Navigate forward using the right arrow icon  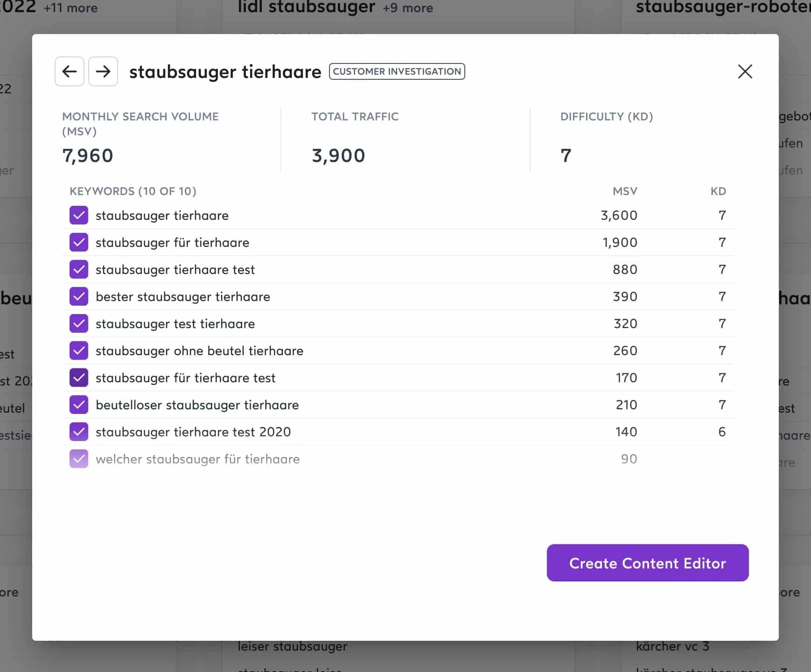[x=103, y=71]
